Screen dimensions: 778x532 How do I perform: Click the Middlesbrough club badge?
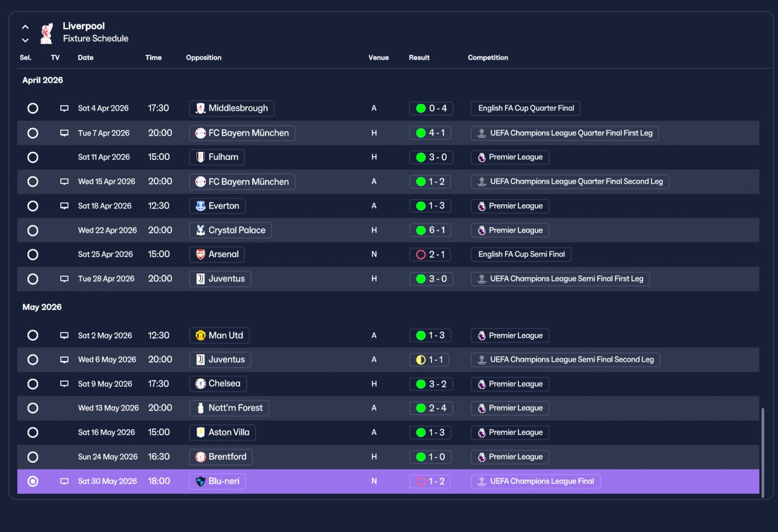[201, 108]
